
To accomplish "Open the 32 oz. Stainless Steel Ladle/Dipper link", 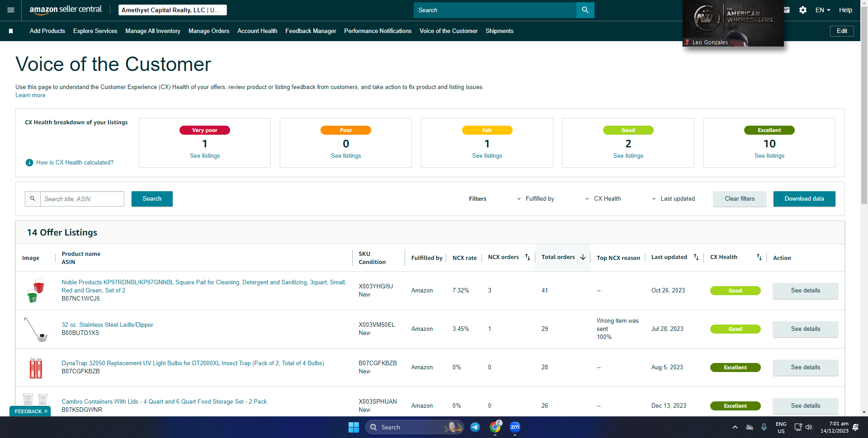I will pyautogui.click(x=108, y=325).
